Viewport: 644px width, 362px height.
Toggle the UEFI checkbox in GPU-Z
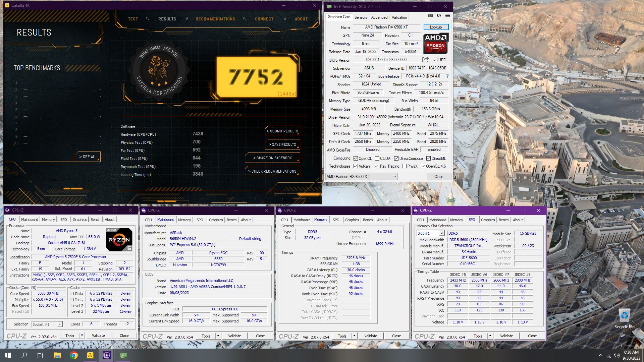coord(435,60)
